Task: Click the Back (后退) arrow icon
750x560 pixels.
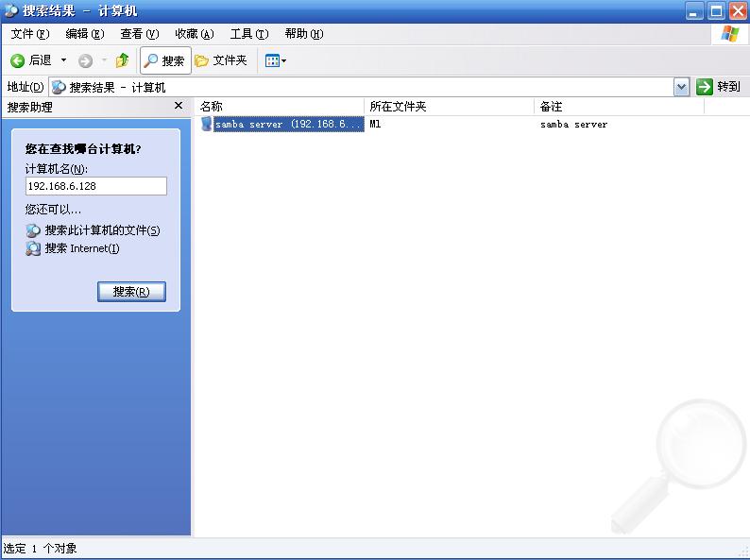Action: (x=17, y=60)
